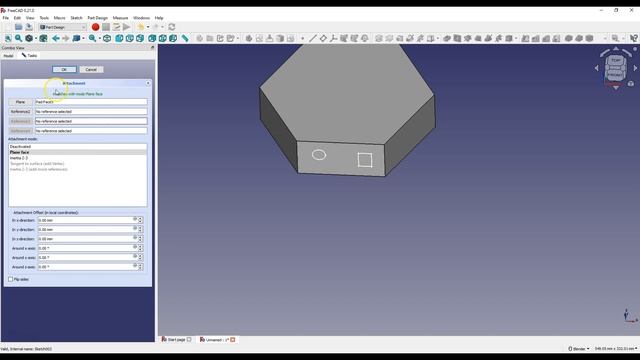The image size is (640, 360).
Task: Click the Undo arrow icon
Action: 141,27
